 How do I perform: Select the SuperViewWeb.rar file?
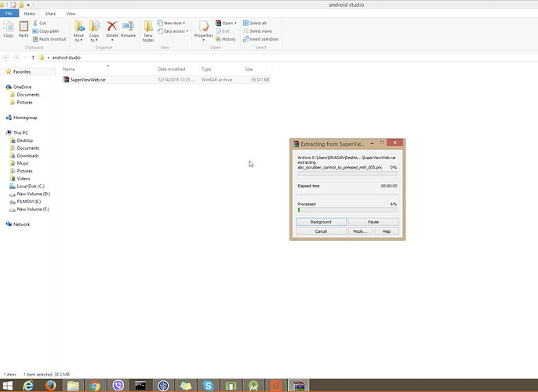(x=166, y=79)
